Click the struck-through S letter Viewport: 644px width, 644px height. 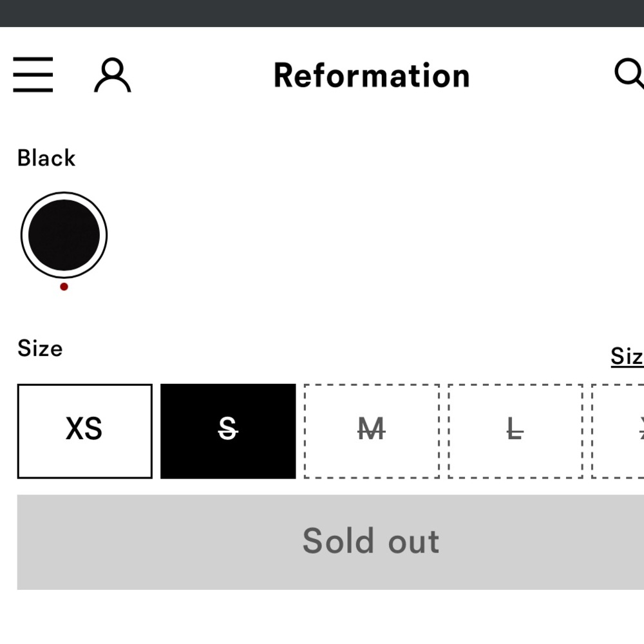(227, 428)
